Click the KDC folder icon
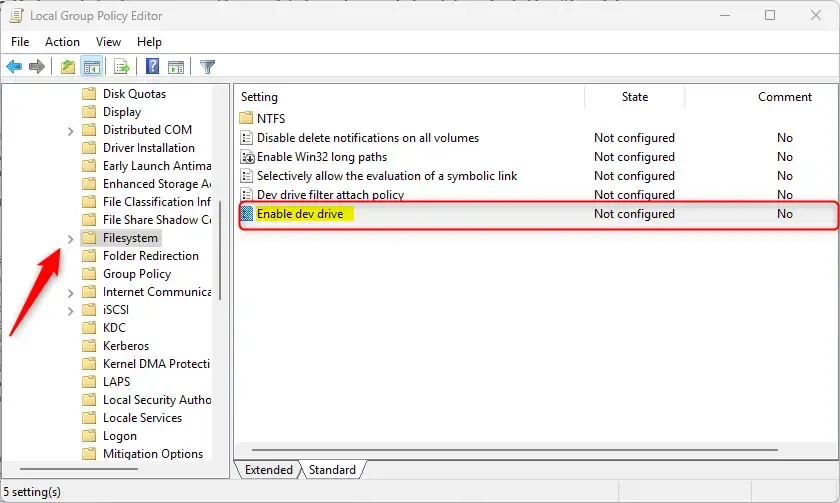Viewport: 840px width, 503px height. pos(89,327)
